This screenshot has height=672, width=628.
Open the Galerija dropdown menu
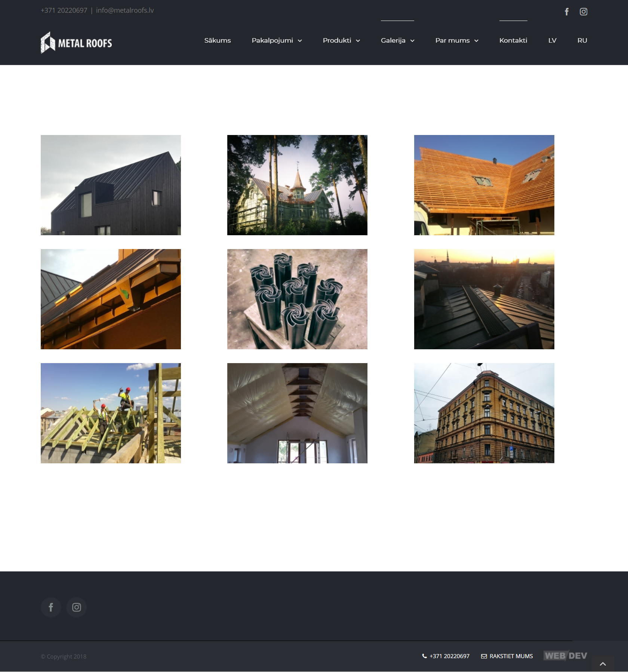[x=397, y=40]
